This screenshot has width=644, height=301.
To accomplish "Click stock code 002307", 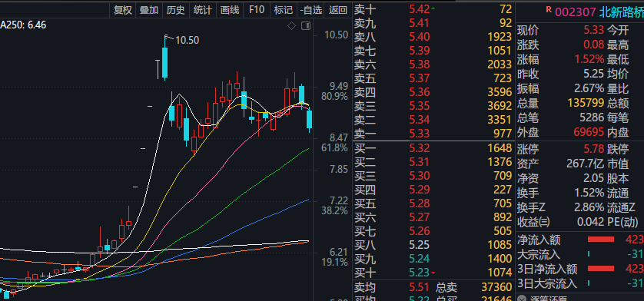I will coord(576,12).
